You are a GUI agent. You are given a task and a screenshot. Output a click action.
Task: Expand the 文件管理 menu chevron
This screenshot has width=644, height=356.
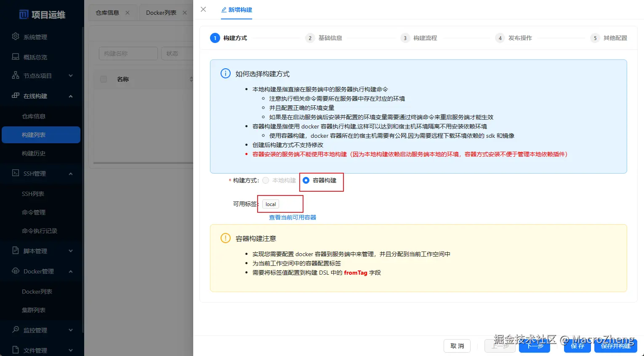[x=71, y=351]
